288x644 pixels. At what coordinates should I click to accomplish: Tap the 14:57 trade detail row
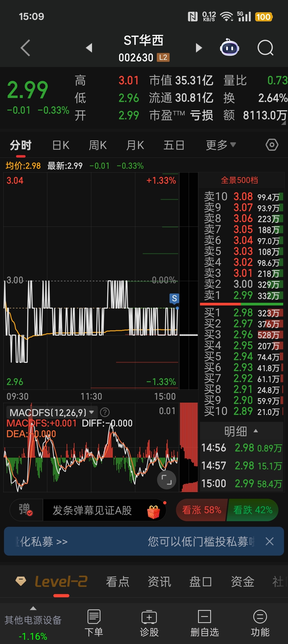point(242,466)
